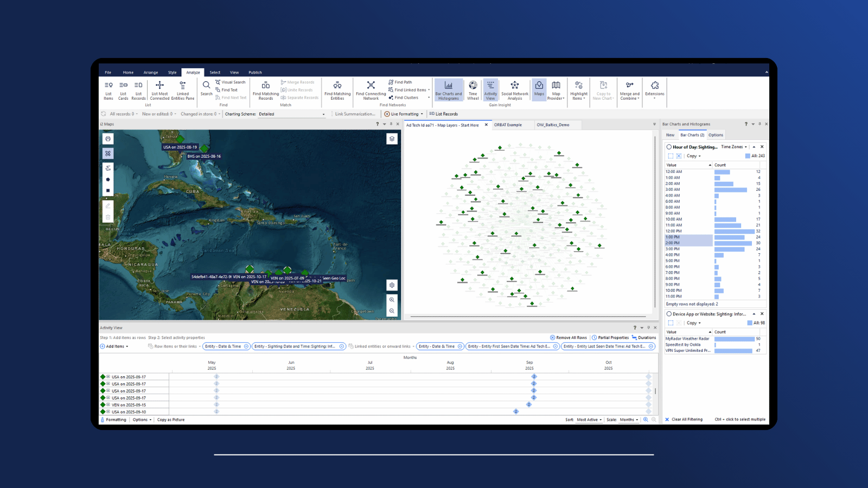Toggle the Maps pane button
This screenshot has width=868, height=488.
[x=539, y=90]
